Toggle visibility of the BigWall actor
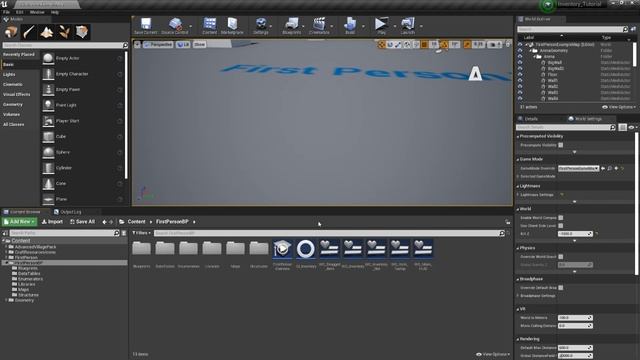 [x=520, y=62]
